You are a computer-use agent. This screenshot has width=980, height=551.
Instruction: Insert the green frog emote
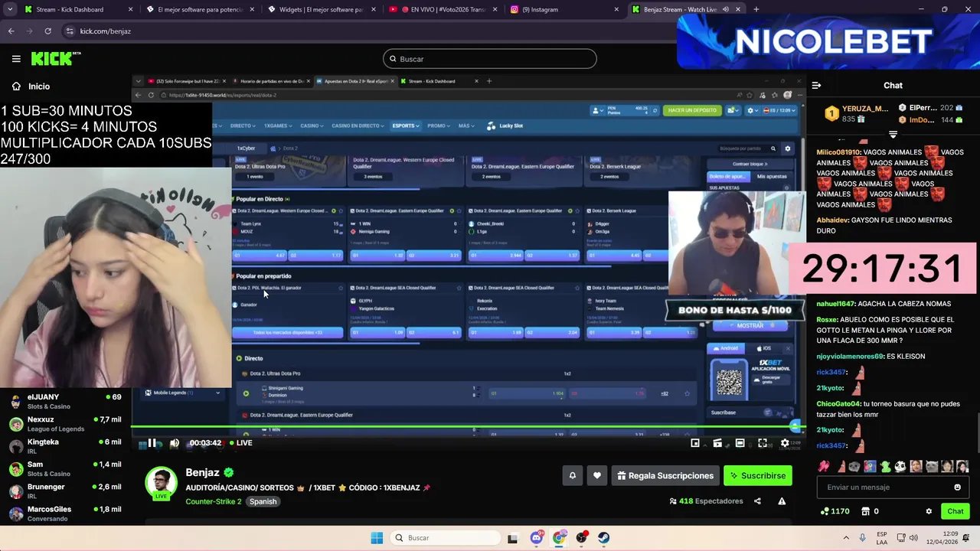point(885,466)
